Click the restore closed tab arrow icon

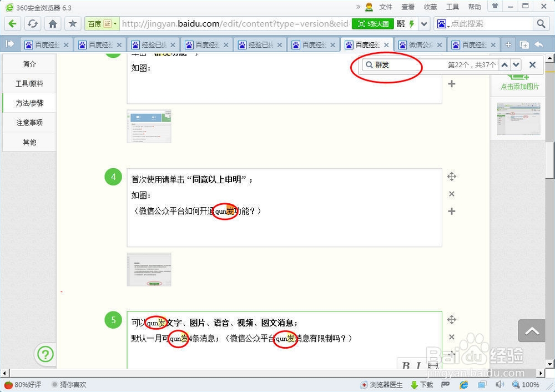[x=539, y=44]
